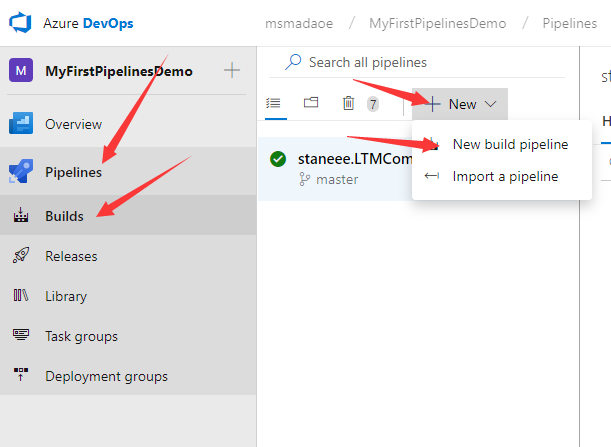The height and width of the screenshot is (447, 611).
Task: Open the Pipelines hub in sidebar
Action: point(128,172)
